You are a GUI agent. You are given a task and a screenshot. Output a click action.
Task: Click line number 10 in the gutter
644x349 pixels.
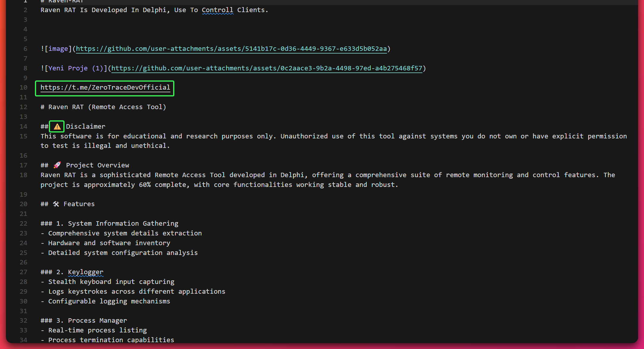point(23,88)
